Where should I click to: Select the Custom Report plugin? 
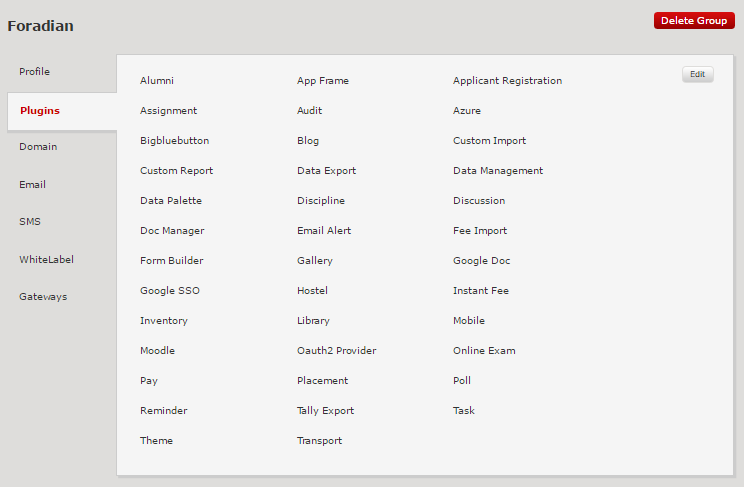(176, 171)
